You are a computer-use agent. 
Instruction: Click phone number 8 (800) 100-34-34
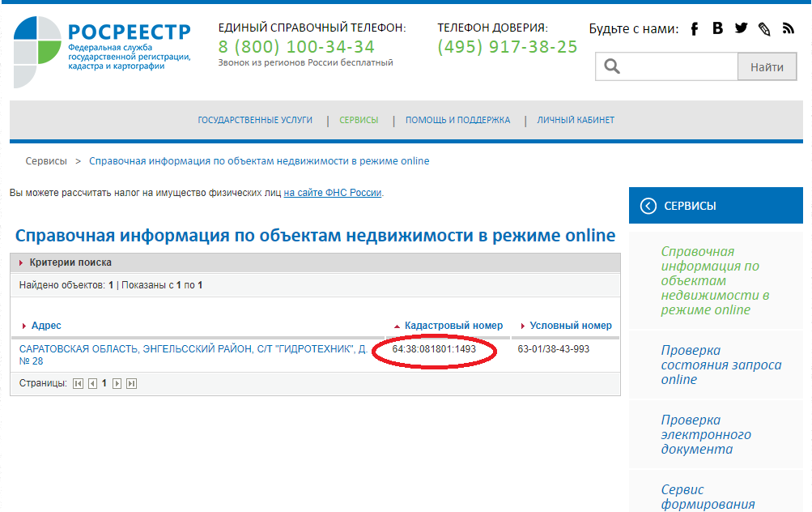[x=296, y=47]
